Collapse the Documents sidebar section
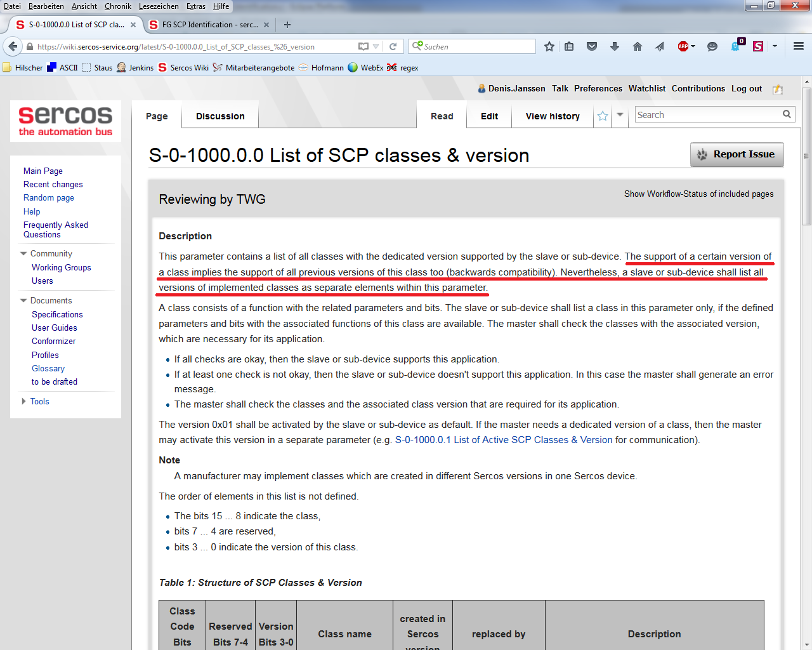This screenshot has width=812, height=650. click(23, 301)
